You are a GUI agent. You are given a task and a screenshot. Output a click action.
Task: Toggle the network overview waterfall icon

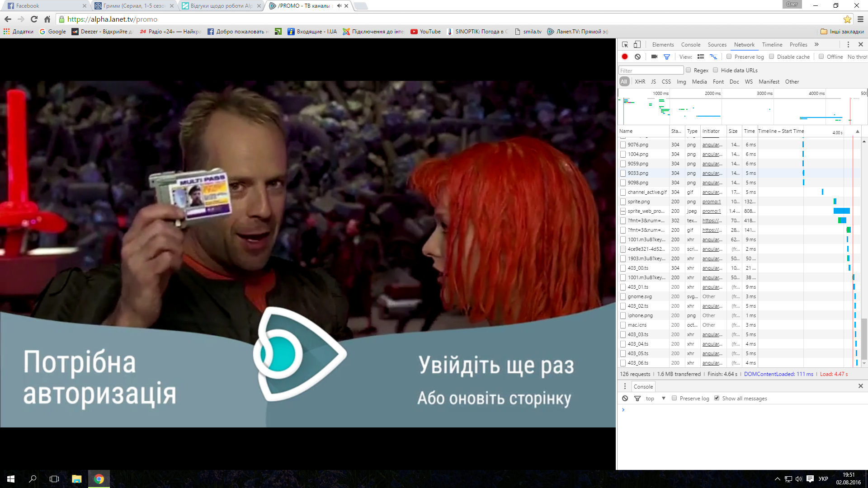pos(713,56)
